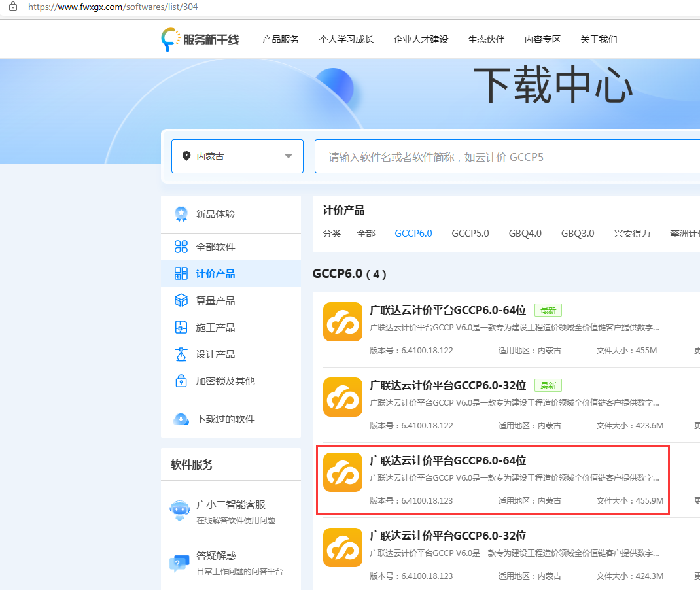
Task: Select the GBQ4.0 category filter
Action: tap(525, 234)
